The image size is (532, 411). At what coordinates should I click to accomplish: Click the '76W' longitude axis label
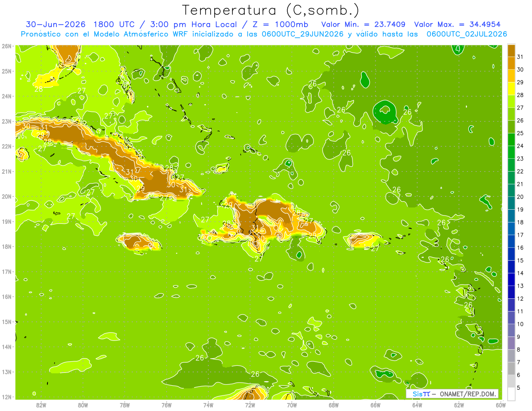(167, 405)
